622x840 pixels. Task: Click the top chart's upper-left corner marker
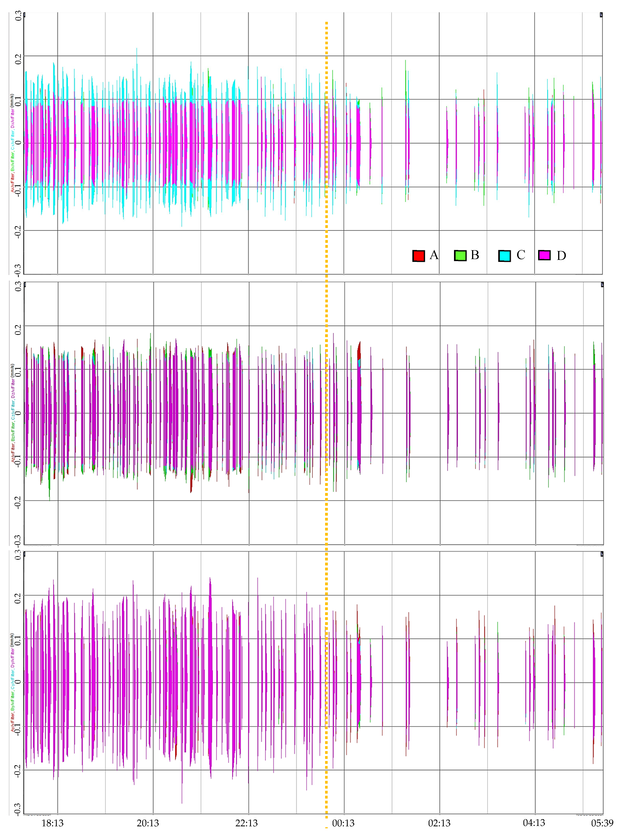point(24,15)
